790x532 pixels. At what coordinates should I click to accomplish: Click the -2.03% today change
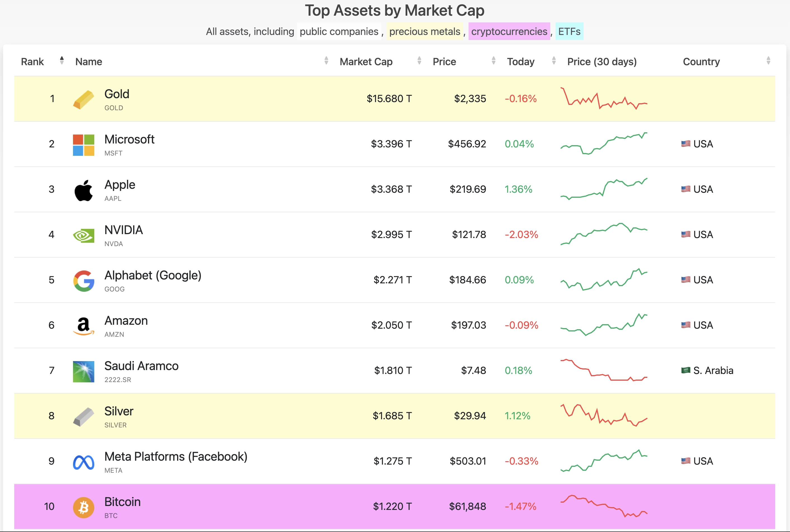[521, 234]
